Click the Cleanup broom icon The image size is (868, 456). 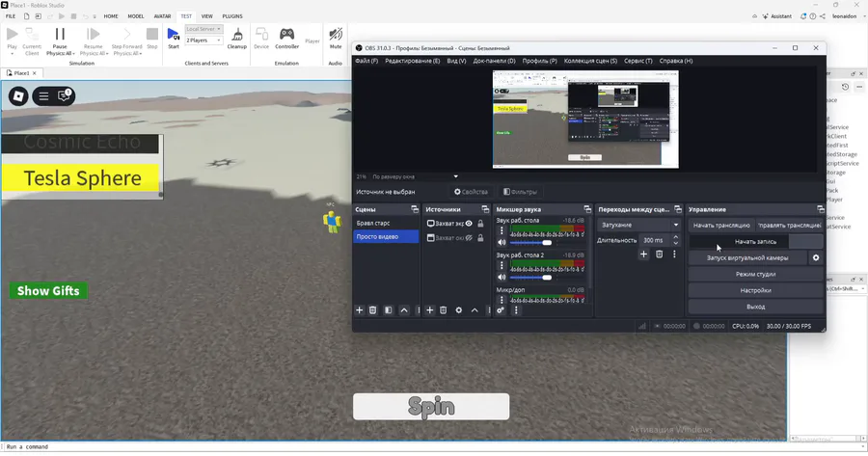click(237, 35)
